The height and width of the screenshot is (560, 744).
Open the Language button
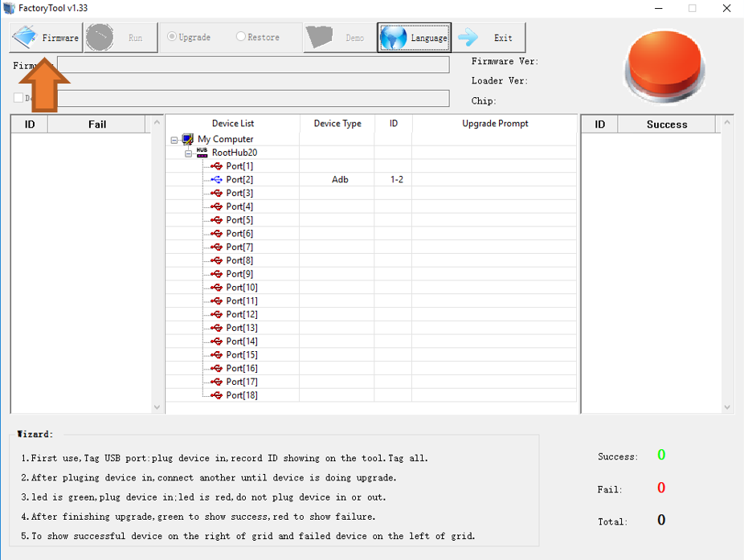click(x=415, y=38)
